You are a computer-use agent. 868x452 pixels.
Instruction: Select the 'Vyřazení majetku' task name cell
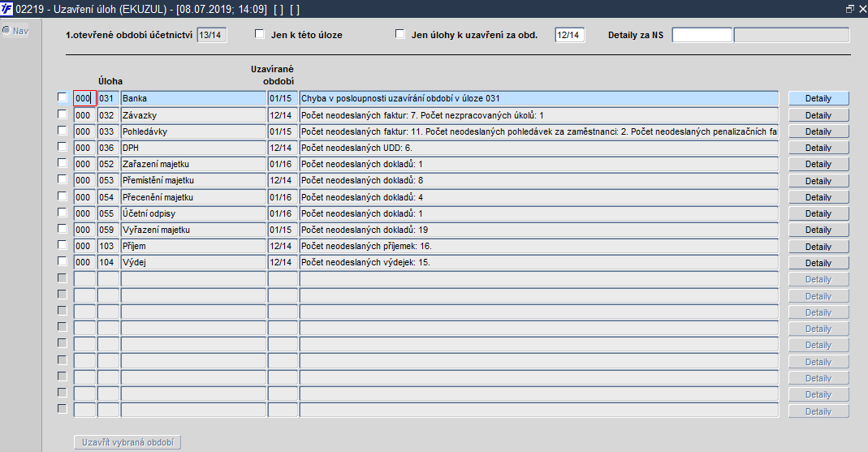coord(193,230)
